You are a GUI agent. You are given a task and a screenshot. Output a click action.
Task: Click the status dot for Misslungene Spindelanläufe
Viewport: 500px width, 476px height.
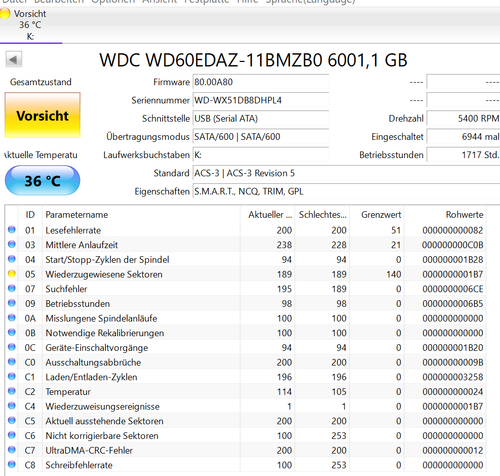(12, 318)
